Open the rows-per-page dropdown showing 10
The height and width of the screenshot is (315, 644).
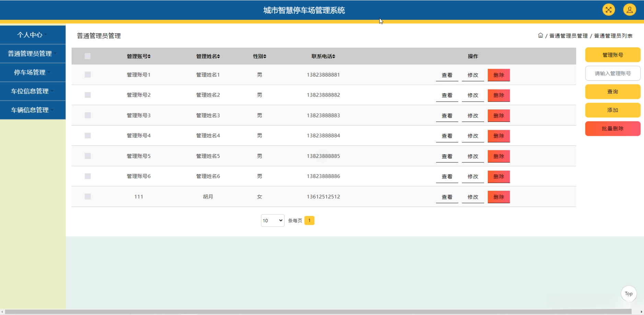tap(273, 220)
